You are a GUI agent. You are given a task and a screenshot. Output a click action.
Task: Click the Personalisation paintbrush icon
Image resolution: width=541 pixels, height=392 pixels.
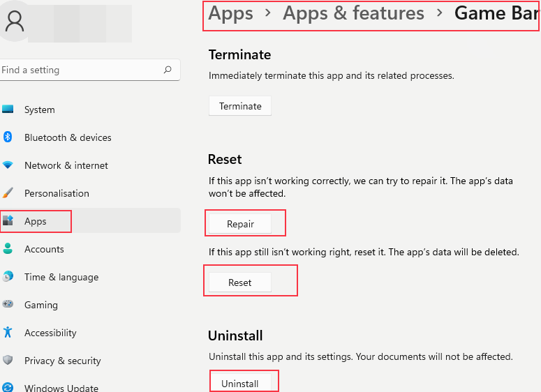point(8,193)
